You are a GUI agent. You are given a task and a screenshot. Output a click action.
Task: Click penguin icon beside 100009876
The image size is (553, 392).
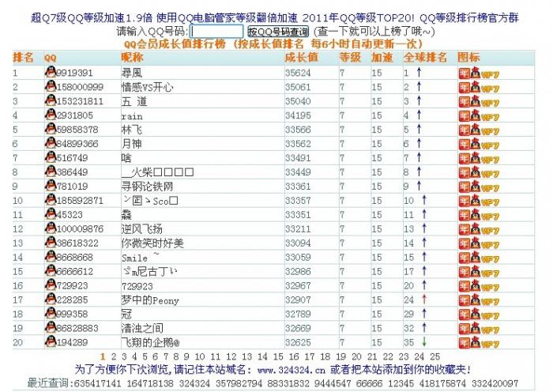(51, 228)
